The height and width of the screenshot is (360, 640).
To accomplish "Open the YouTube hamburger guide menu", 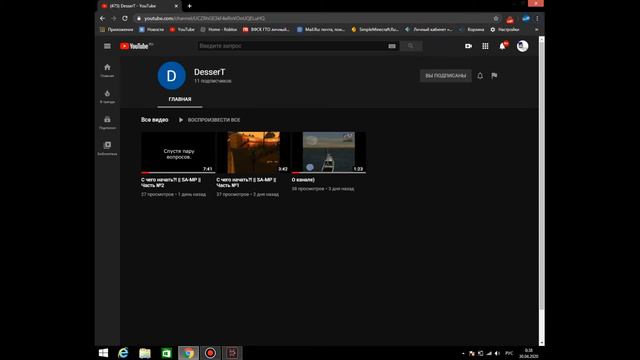I will tap(107, 46).
